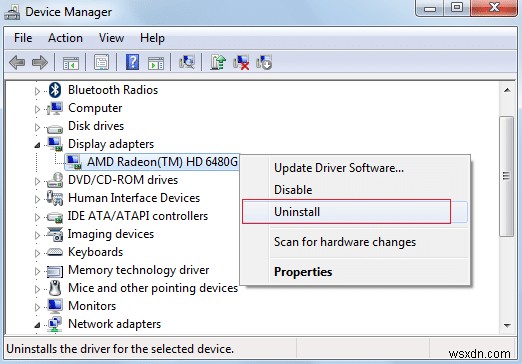Screen dimensions: 522x364
Task: Click Update Driver Software toolbar icon
Action: tap(218, 62)
